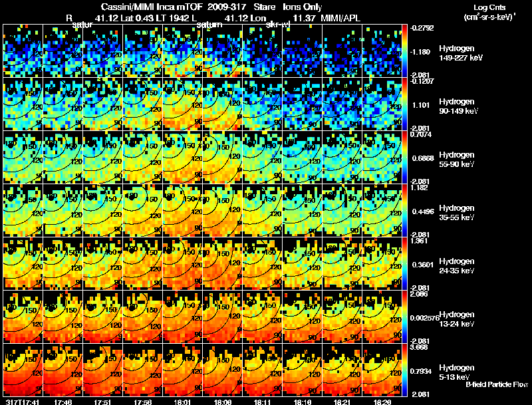Select the '0.7934' color bar value
The image size is (532, 405).
pos(422,372)
